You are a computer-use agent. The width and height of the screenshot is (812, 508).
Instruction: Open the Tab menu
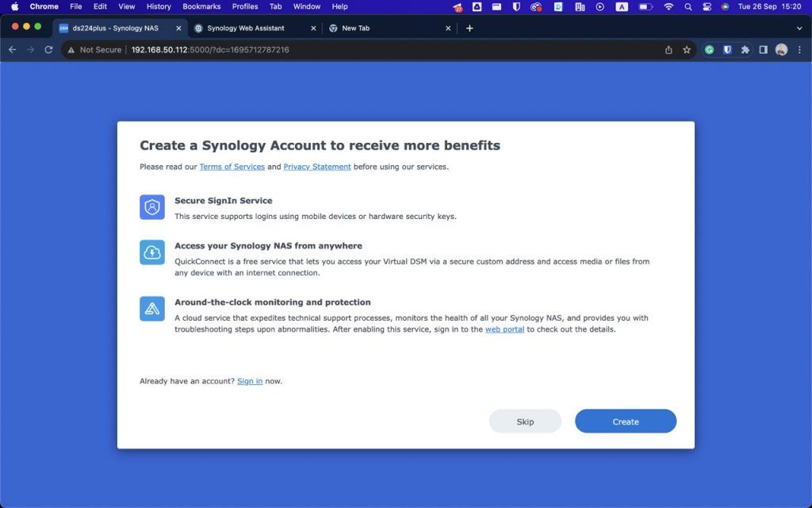click(275, 6)
